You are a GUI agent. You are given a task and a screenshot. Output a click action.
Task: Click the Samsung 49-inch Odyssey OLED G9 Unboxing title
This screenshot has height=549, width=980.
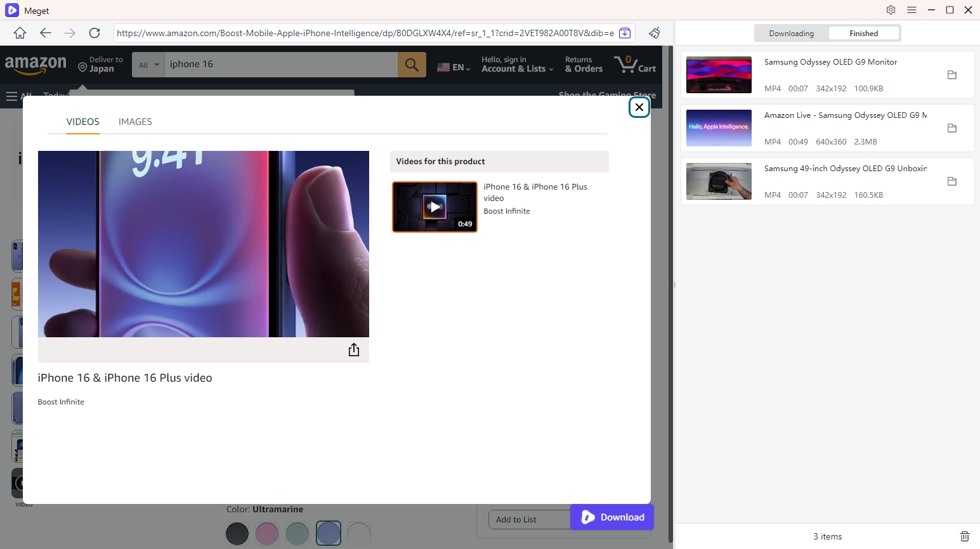(x=846, y=169)
